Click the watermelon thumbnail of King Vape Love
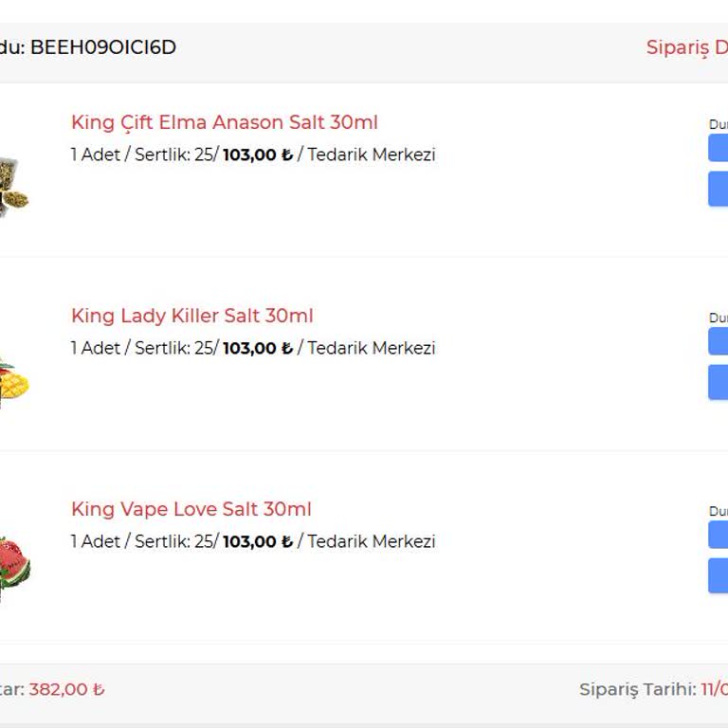728x728 pixels. click(14, 566)
